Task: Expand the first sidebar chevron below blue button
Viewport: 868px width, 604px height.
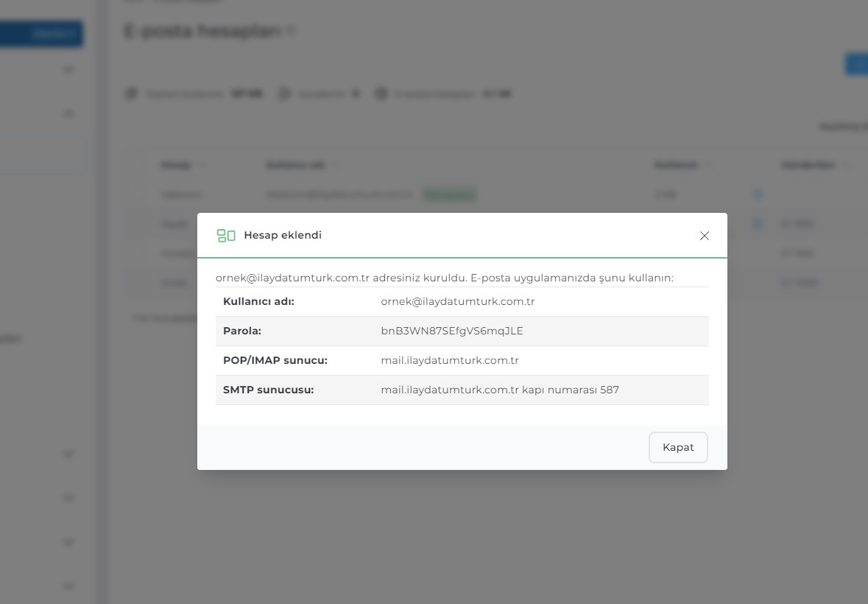Action: point(68,70)
